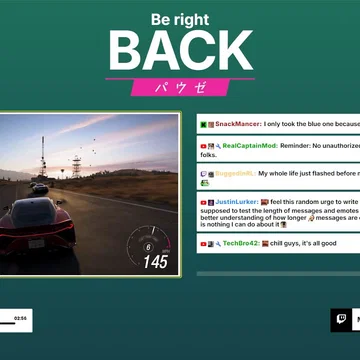The height and width of the screenshot is (360, 360).
Task: Click the word 'folks.' in RealCaptainMod's message
Action: [x=209, y=155]
